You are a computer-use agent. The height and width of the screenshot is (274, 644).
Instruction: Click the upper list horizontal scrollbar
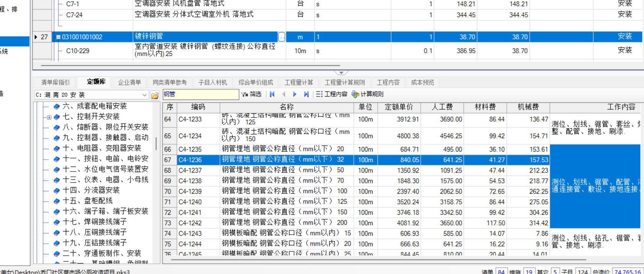coord(191,66)
